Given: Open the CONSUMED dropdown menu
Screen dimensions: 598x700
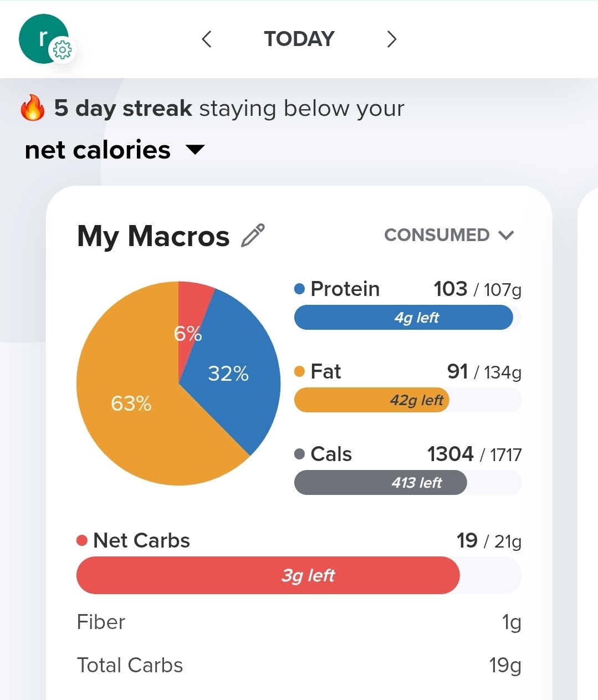Looking at the screenshot, I should (x=449, y=235).
